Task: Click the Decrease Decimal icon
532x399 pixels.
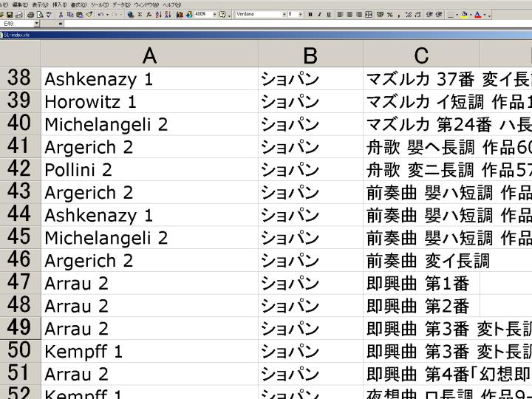Action: (417, 15)
